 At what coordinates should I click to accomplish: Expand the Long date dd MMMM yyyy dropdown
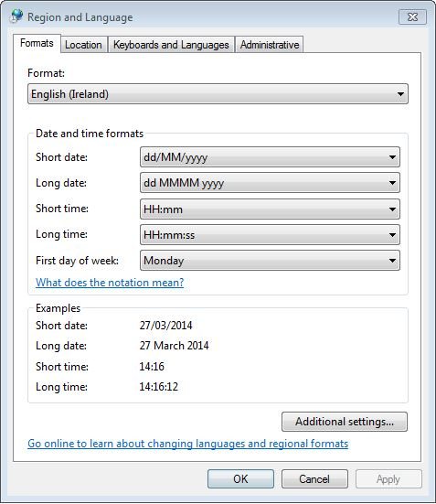270,183
